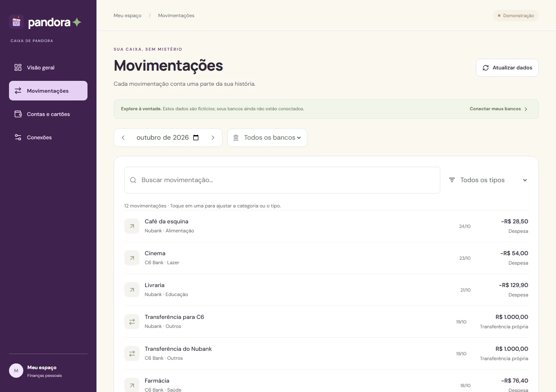The image size is (556, 392).
Task: Click Atualizar dados button
Action: coord(507,68)
